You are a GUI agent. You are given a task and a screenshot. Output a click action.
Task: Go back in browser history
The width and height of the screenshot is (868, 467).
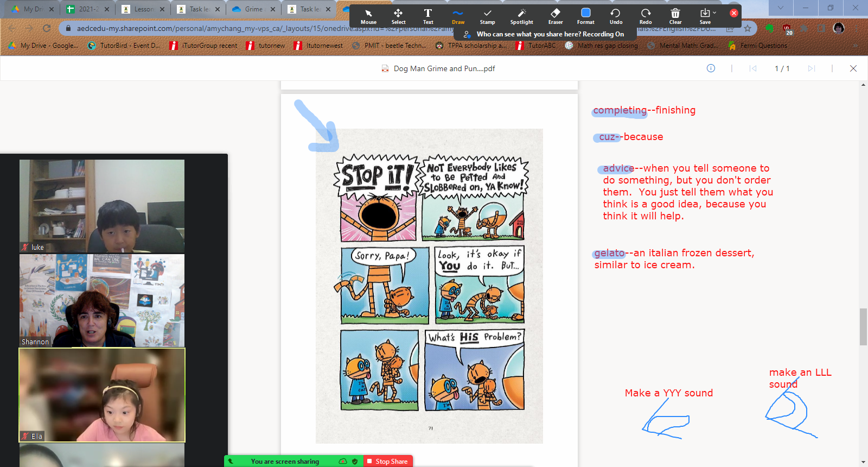(12, 28)
